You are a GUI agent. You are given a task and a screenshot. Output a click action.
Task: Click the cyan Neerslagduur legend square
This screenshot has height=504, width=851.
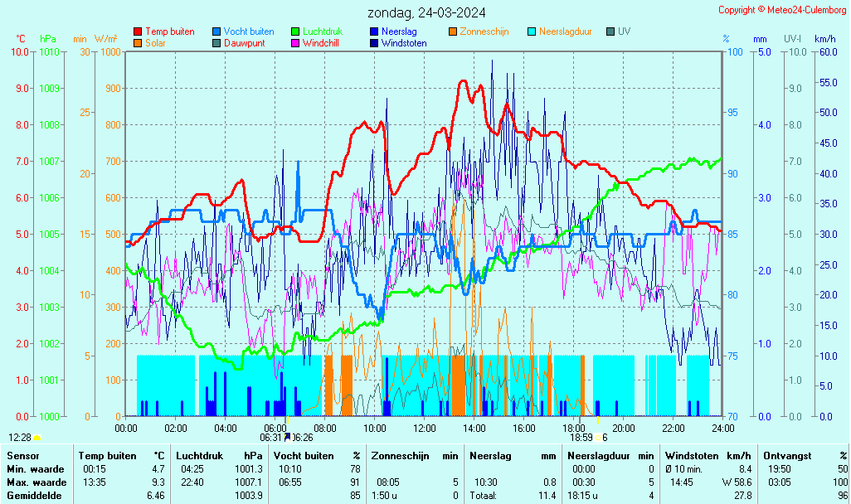pos(532,31)
